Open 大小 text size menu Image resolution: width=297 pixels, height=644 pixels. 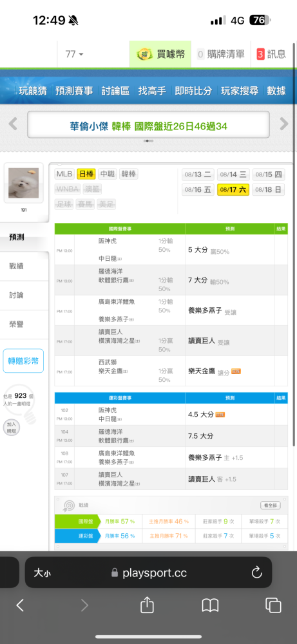click(43, 573)
